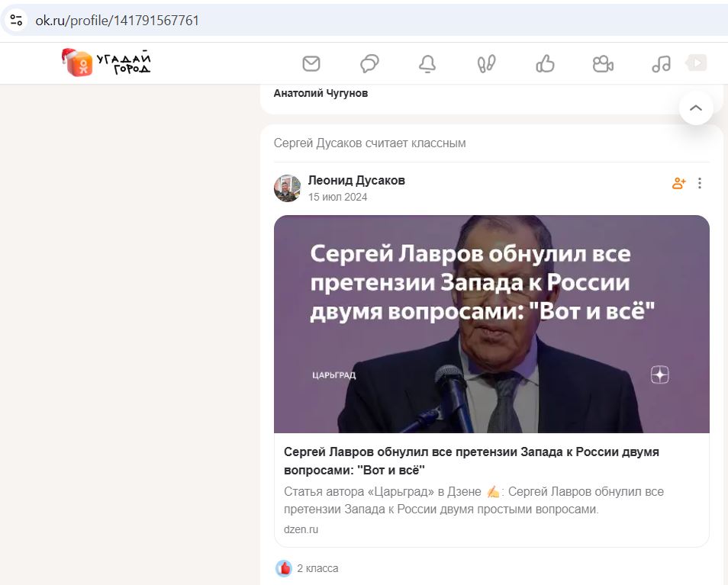Click Леонид Дусаков's avatar photo
The width and height of the screenshot is (728, 585).
point(288,188)
